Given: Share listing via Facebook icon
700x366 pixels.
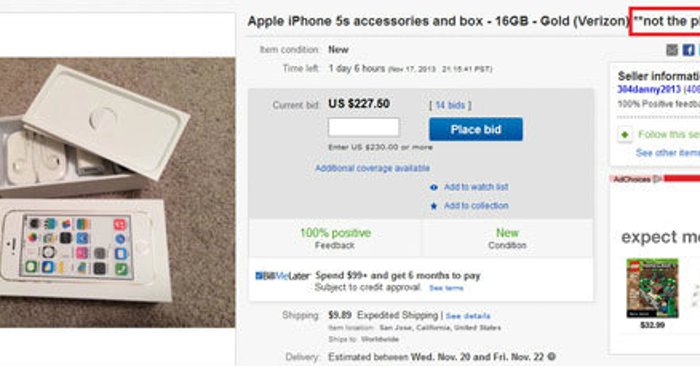Looking at the screenshot, I should coord(688,50).
